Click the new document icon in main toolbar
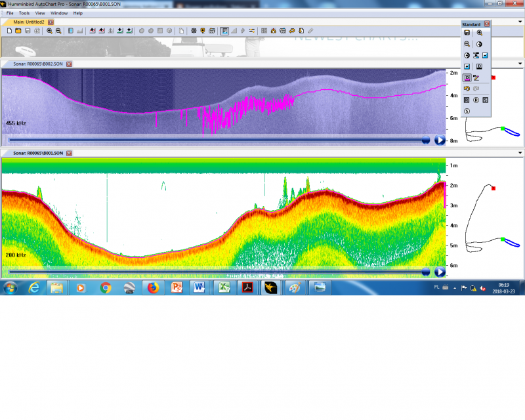Image resolution: width=525 pixels, height=420 pixels. click(x=9, y=31)
